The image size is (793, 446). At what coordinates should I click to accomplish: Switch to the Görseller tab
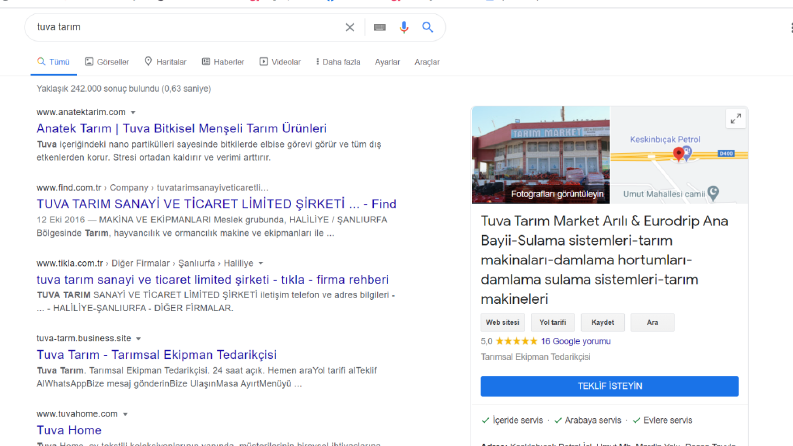[107, 62]
